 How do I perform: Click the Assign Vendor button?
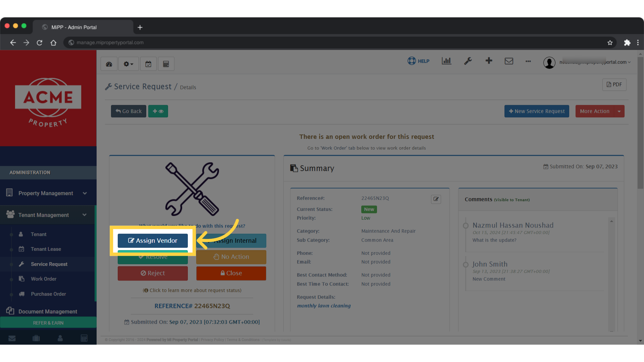tap(153, 241)
